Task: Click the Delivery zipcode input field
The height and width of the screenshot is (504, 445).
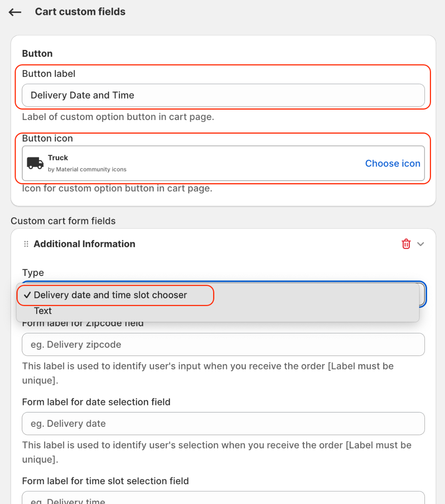Action: [223, 344]
